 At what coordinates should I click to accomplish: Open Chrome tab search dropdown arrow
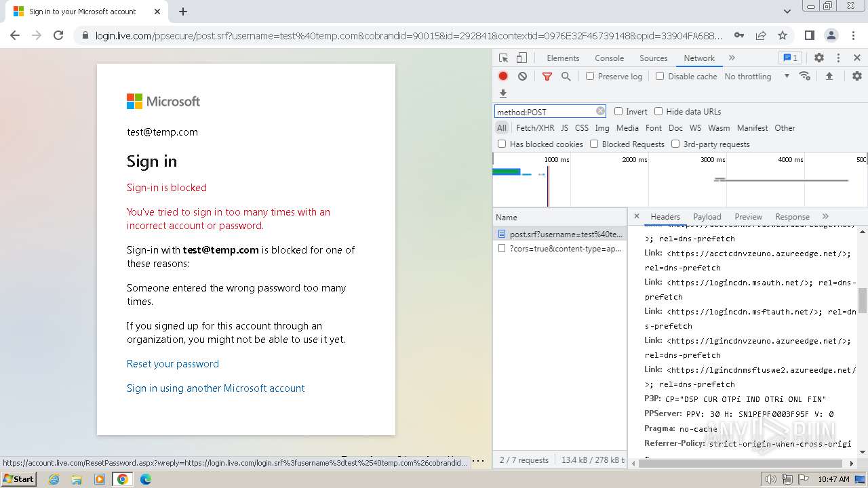coord(787,12)
